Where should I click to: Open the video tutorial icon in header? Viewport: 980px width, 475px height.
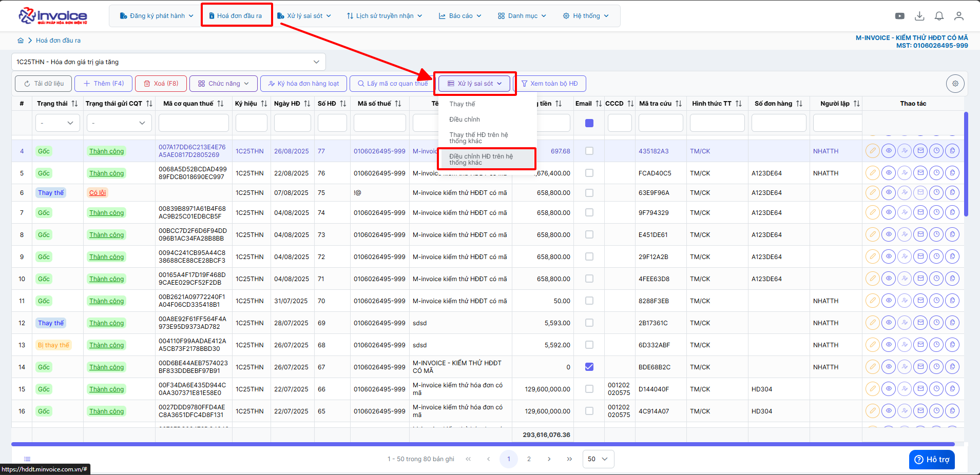point(899,16)
